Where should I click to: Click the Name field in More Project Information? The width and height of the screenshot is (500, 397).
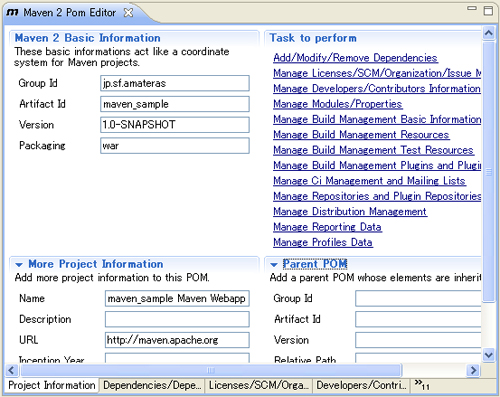pos(177,298)
